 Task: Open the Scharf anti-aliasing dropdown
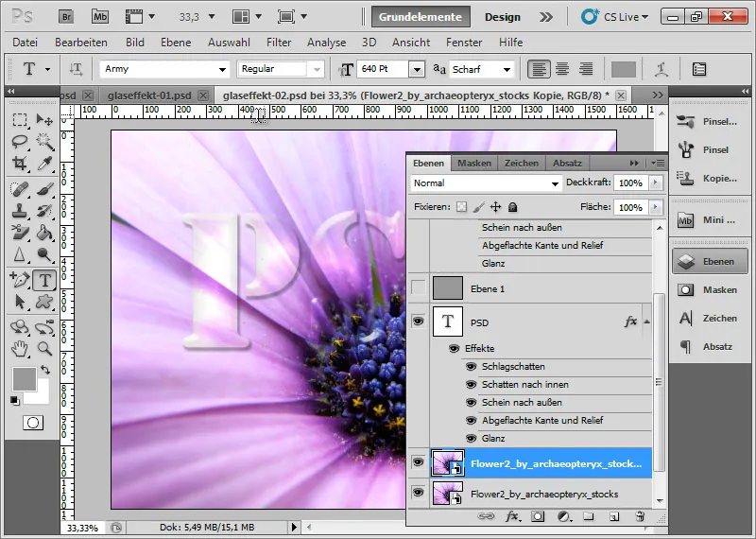point(507,69)
